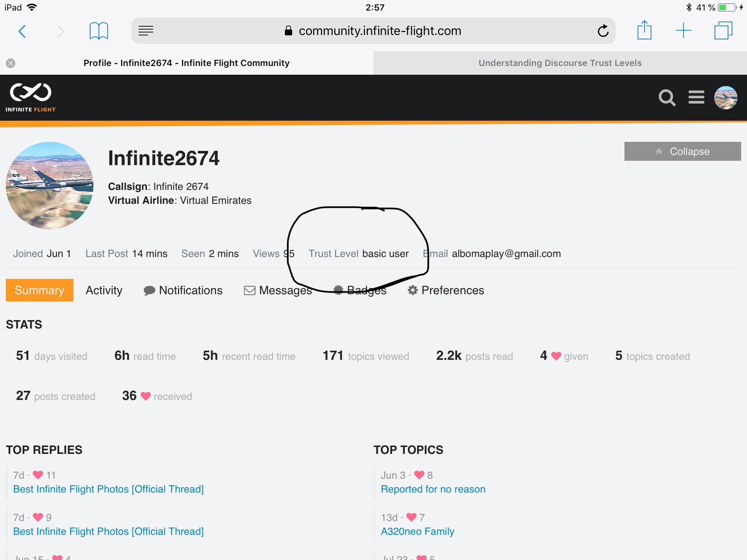Open the A320neo Family topic link
This screenshot has width=747, height=560.
[x=417, y=532]
